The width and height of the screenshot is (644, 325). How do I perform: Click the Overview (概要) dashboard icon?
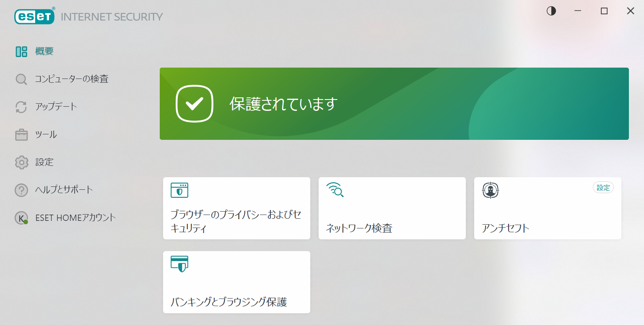(21, 52)
